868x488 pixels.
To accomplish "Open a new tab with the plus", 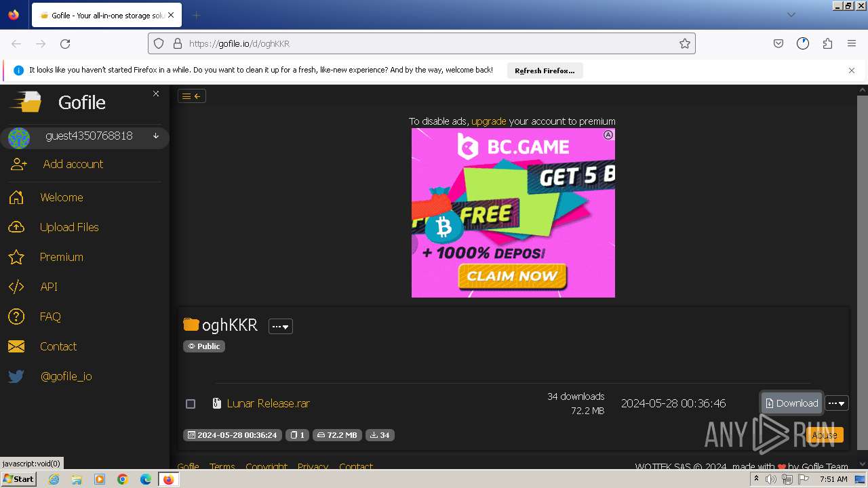I will (x=196, y=15).
